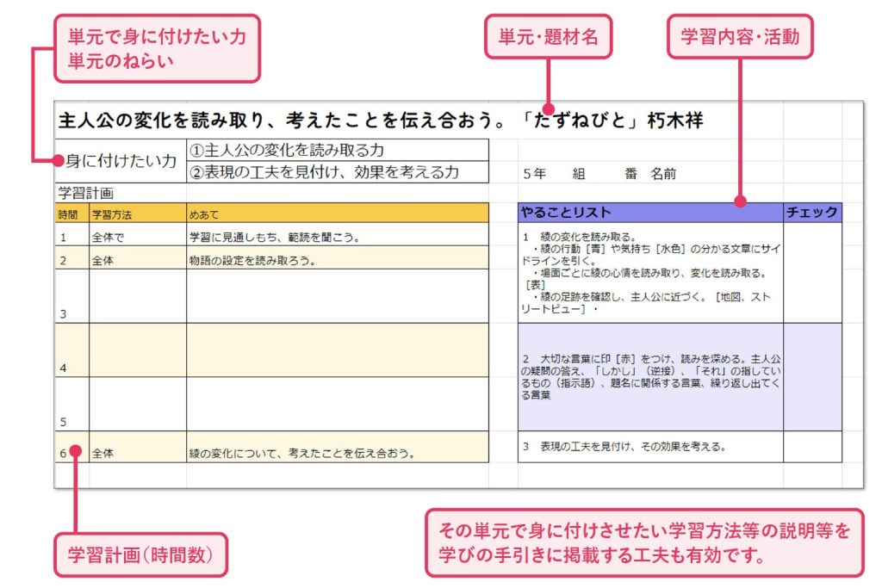Select the empty チェック cell beside item 3
The height and width of the screenshot is (588, 882).
(811, 448)
